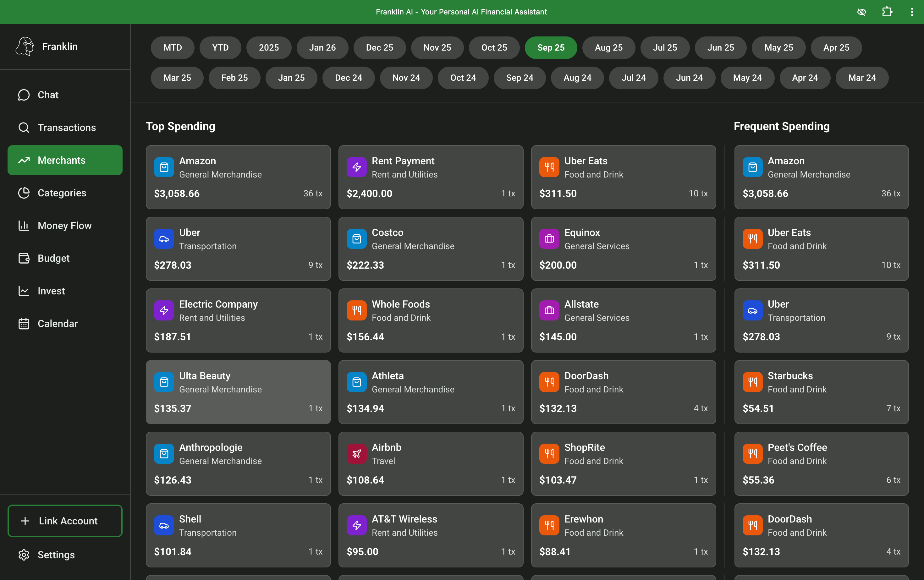
Task: Open the extensions puzzle icon
Action: [x=887, y=12]
